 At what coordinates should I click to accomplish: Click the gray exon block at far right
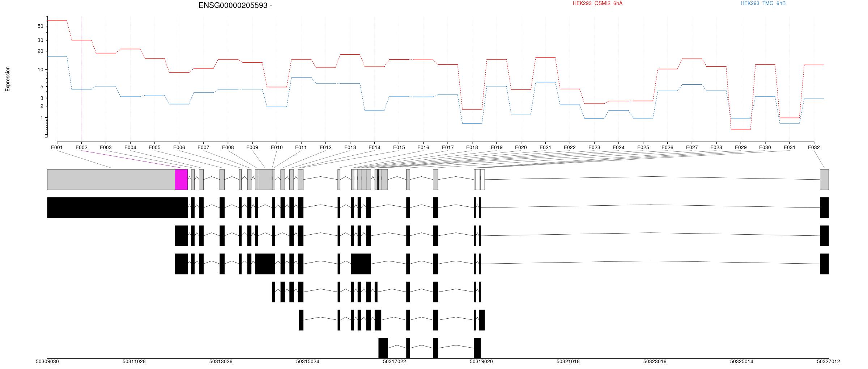point(824,179)
